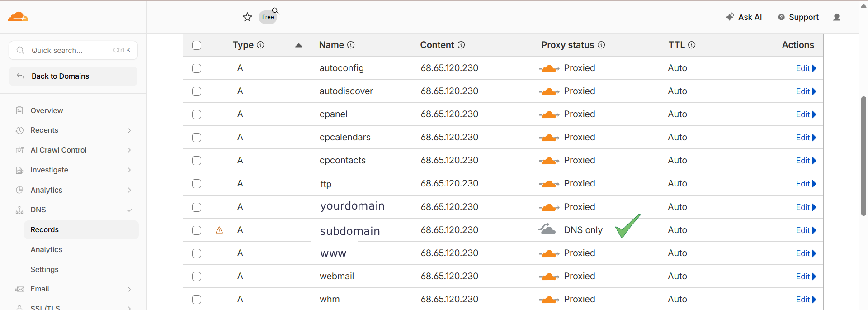The width and height of the screenshot is (868, 310).
Task: Click the gray DNS only cloud icon
Action: point(547,229)
